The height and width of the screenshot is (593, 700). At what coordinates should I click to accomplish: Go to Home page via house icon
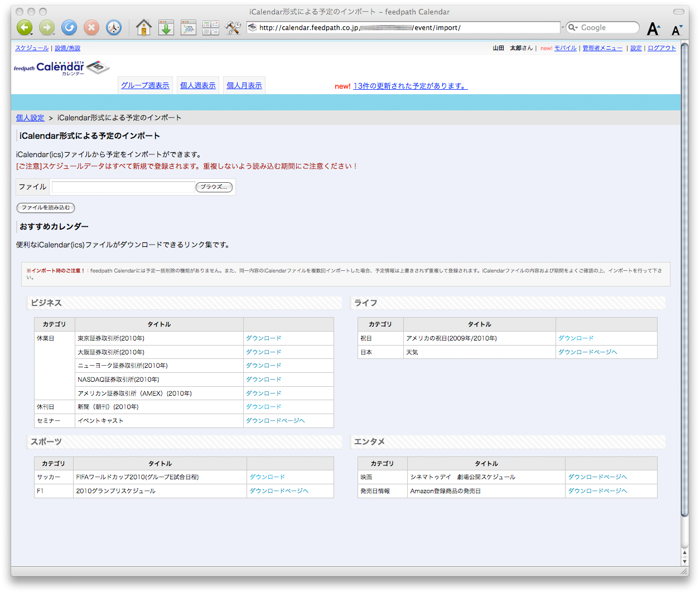[143, 27]
